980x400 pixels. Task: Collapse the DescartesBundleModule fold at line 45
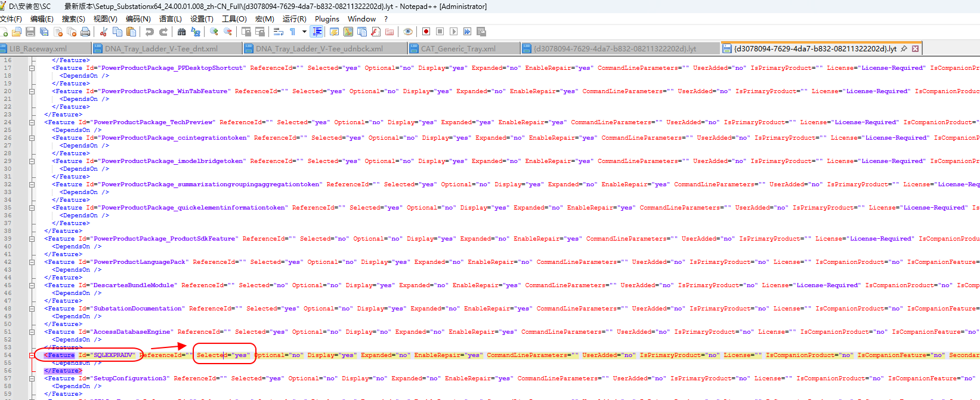click(32, 285)
